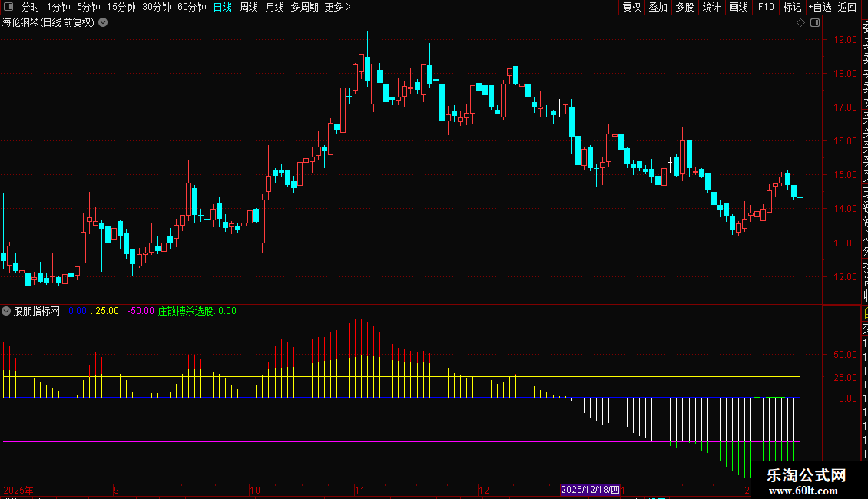Select the 日线 daily period
The image size is (868, 499).
(x=223, y=7)
